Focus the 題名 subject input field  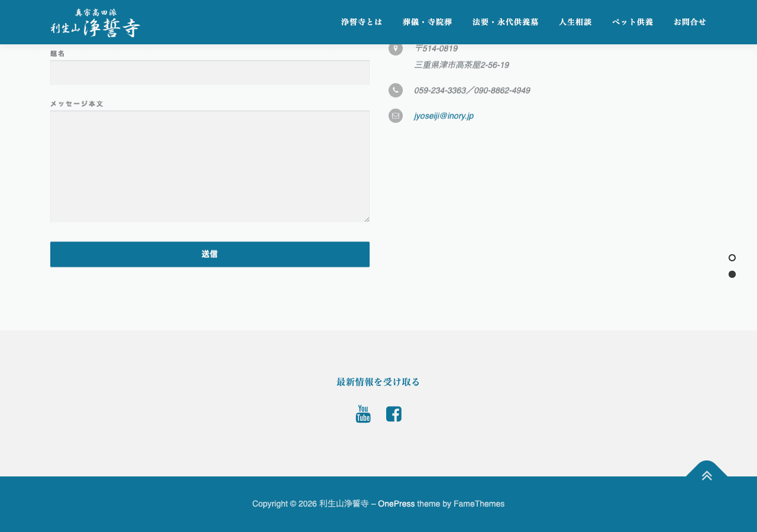[x=210, y=73]
